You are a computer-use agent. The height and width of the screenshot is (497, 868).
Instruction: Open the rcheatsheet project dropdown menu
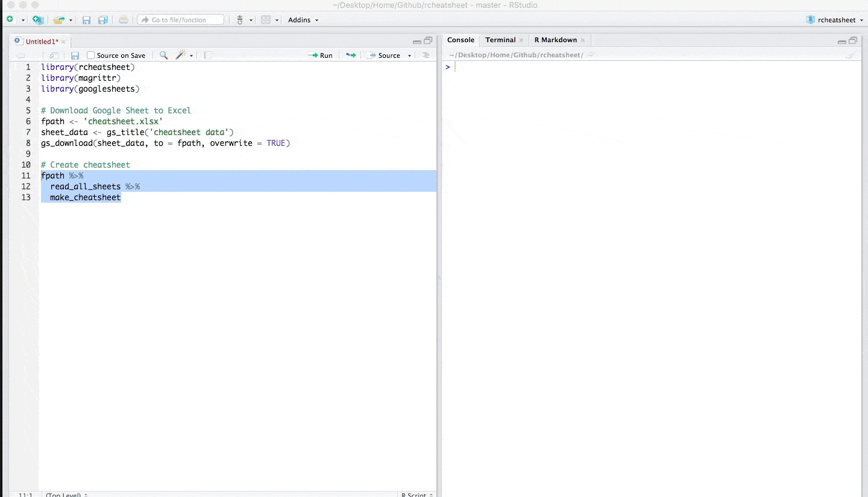[834, 20]
